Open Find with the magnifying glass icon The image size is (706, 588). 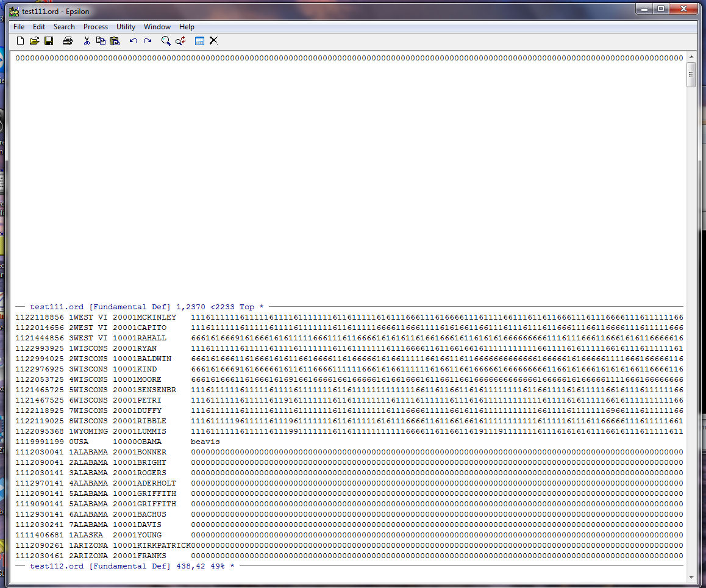[x=166, y=41]
